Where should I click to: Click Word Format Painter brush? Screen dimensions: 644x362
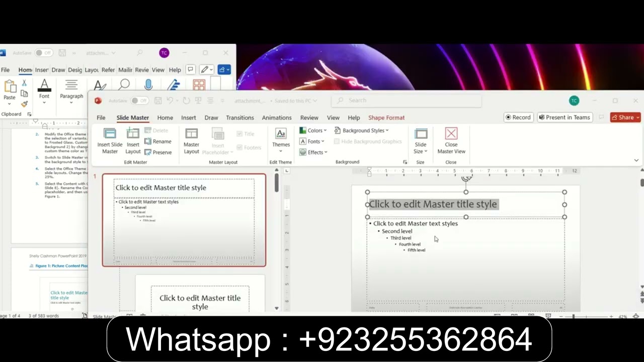click(24, 104)
